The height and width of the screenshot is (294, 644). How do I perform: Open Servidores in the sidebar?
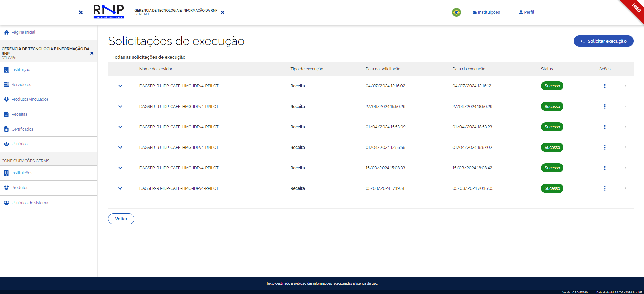[21, 85]
